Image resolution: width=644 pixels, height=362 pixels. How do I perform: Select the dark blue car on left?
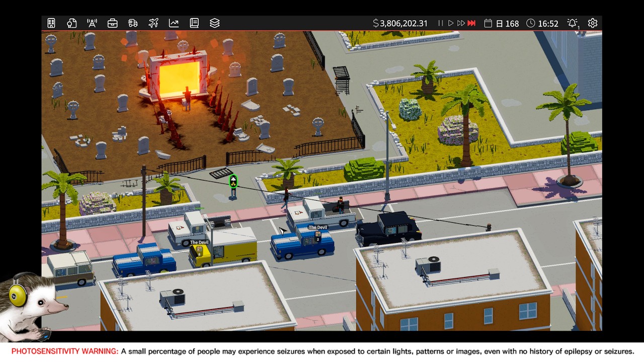144,259
